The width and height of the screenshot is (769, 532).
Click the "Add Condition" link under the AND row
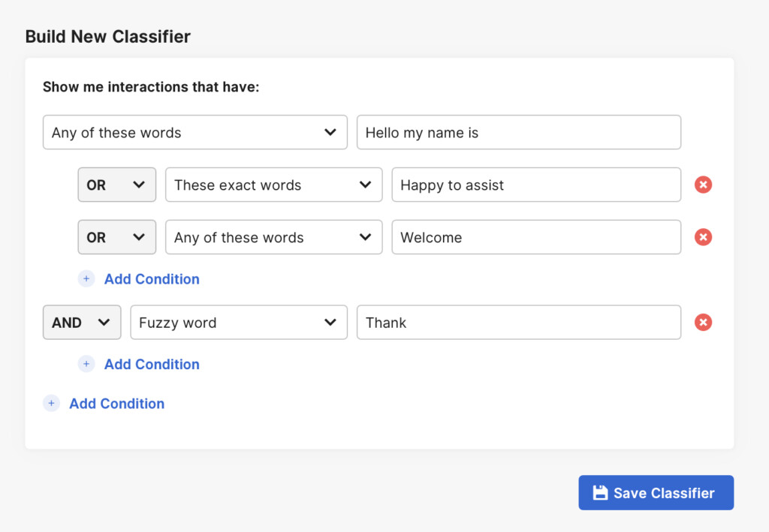point(152,364)
